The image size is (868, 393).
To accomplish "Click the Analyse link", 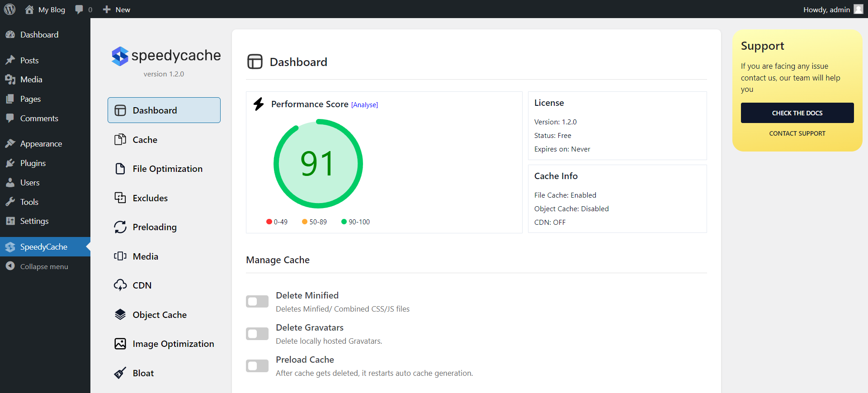I will coord(364,105).
